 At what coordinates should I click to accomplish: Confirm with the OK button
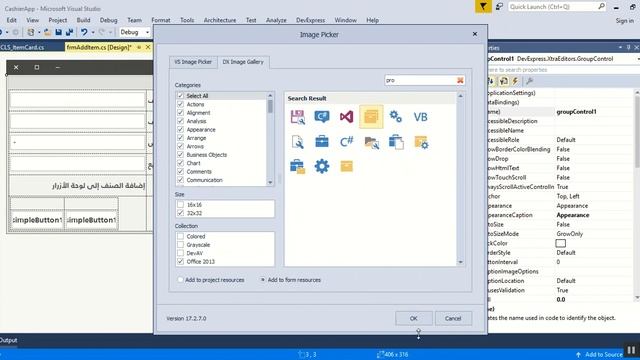tap(413, 318)
